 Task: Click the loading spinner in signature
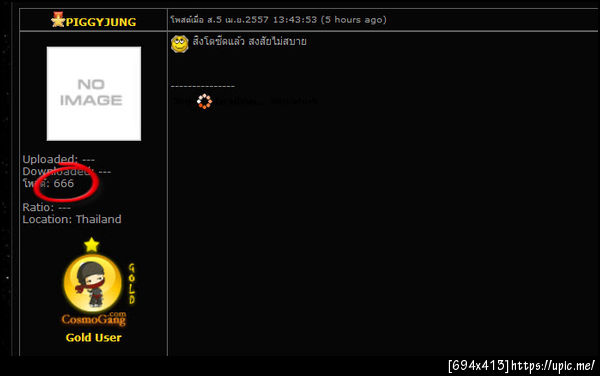204,101
